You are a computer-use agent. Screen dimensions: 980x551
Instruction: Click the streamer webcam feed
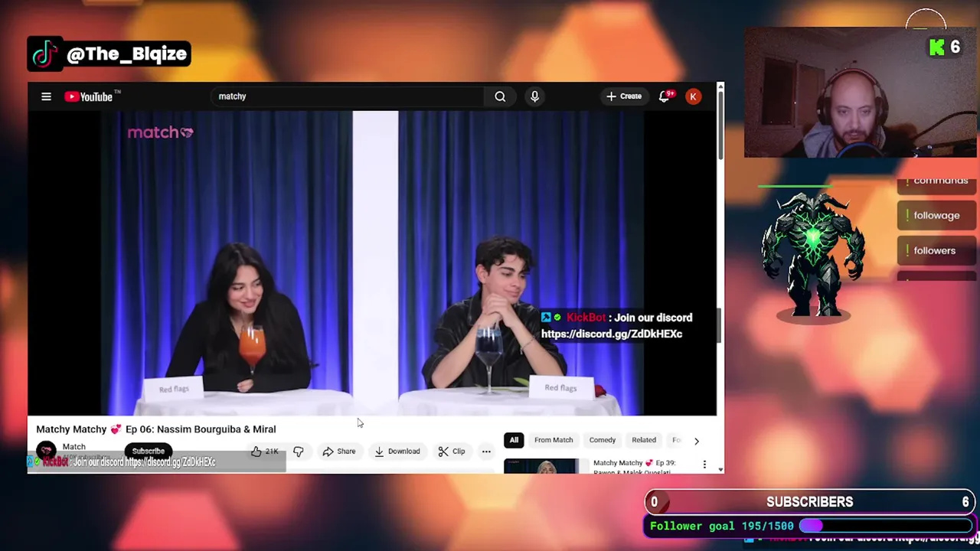(861, 93)
